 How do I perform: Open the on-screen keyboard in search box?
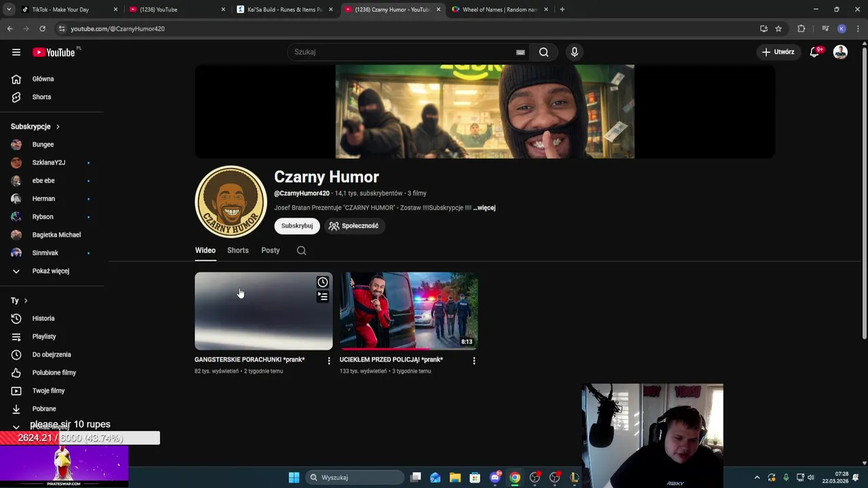[520, 52]
